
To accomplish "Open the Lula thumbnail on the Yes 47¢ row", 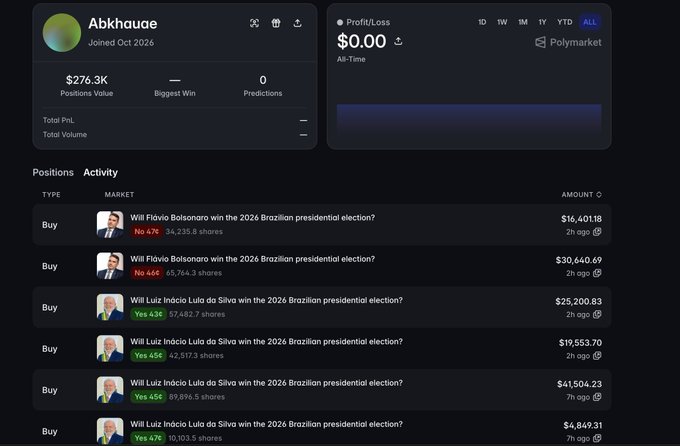I will click(110, 431).
